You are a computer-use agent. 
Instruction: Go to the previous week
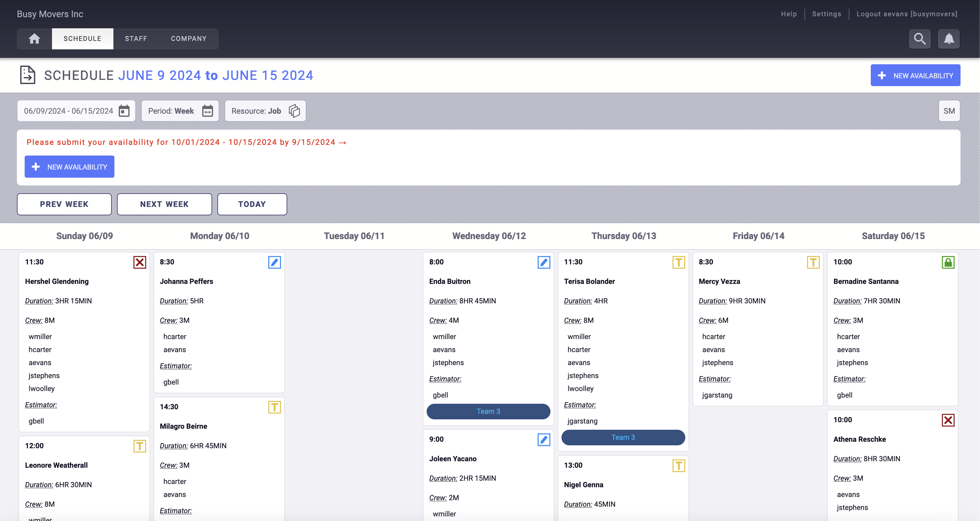pos(64,204)
